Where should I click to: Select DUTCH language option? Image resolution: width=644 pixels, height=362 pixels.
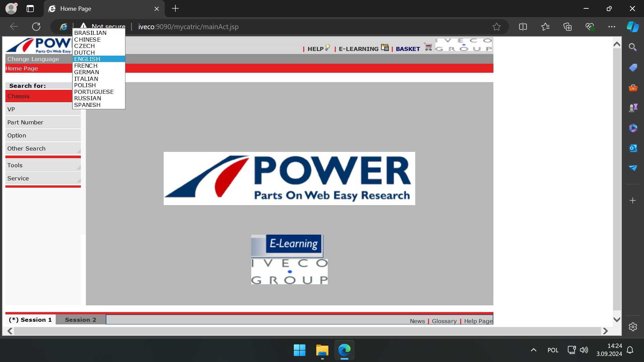click(x=99, y=53)
